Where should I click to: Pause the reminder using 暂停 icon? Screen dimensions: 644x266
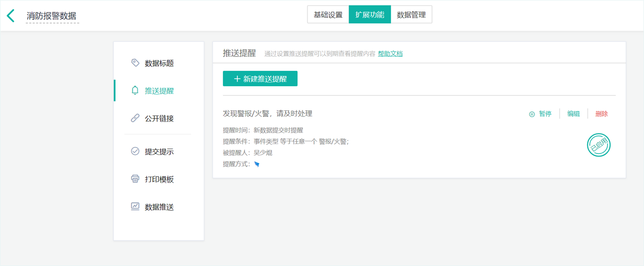532,114
